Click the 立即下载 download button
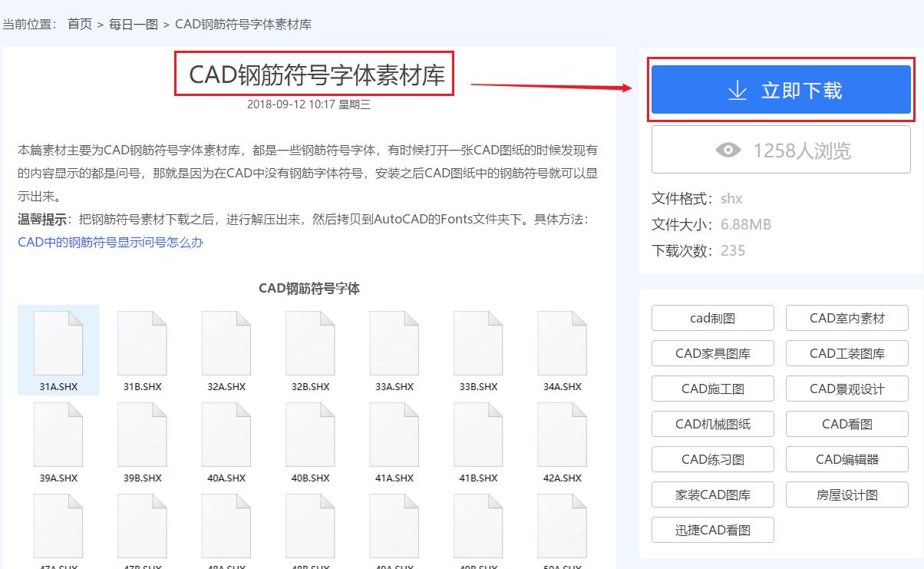924x569 pixels. click(x=781, y=89)
